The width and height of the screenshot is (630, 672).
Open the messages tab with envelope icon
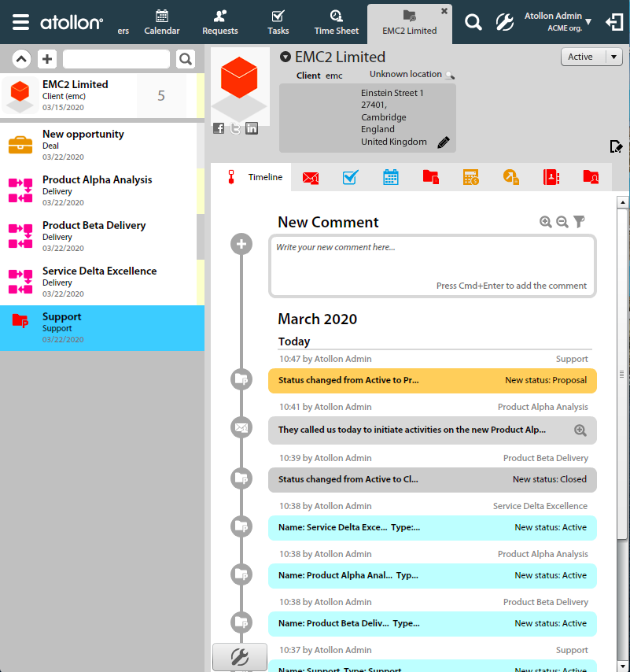pos(311,177)
